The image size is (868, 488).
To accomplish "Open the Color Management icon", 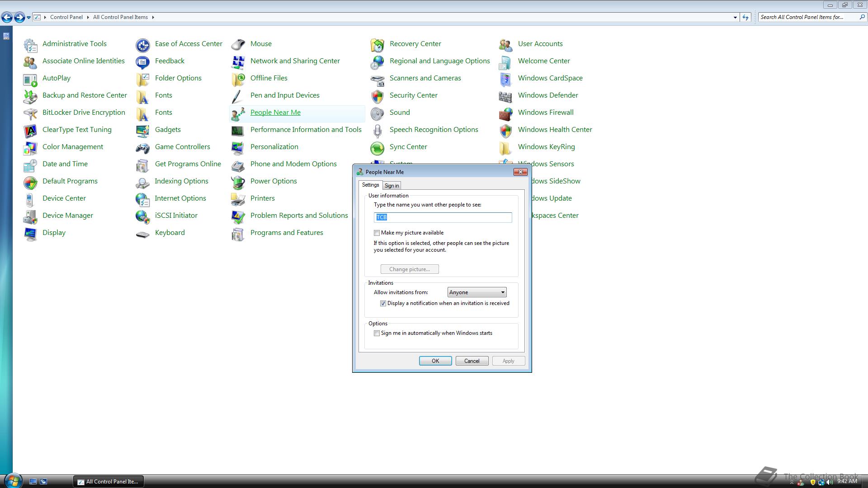I will 30,148.
